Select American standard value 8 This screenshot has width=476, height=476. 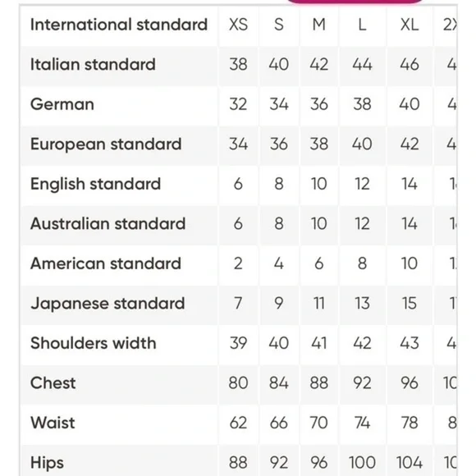pyautogui.click(x=362, y=263)
